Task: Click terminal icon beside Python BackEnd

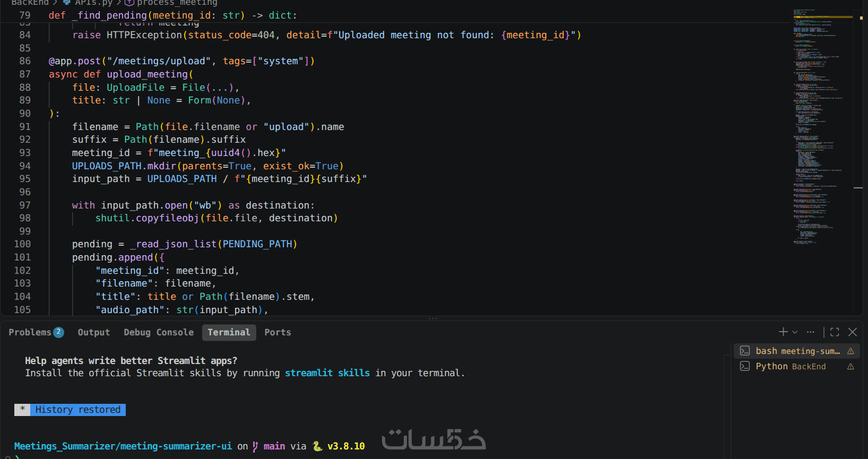Action: tap(745, 366)
